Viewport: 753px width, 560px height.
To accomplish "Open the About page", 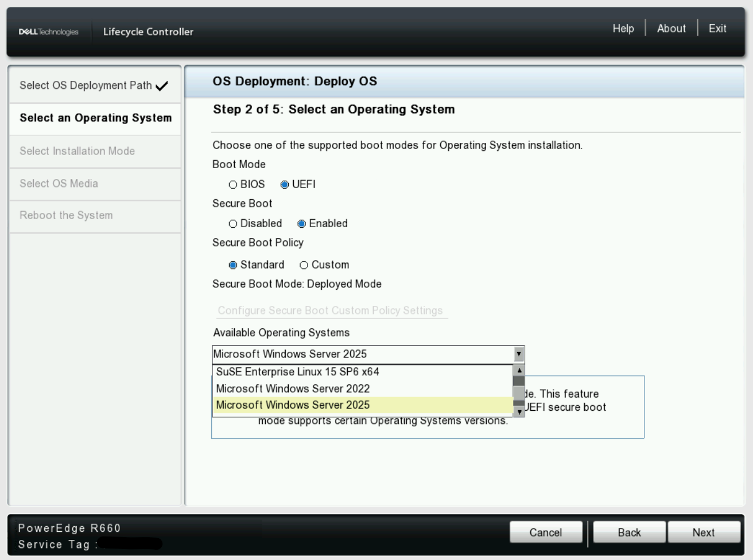I will point(672,29).
